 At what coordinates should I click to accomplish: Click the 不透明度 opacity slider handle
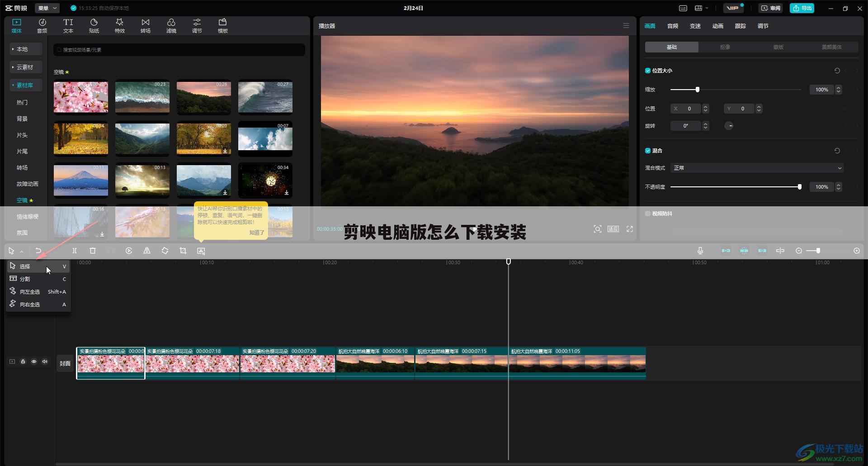pos(800,187)
